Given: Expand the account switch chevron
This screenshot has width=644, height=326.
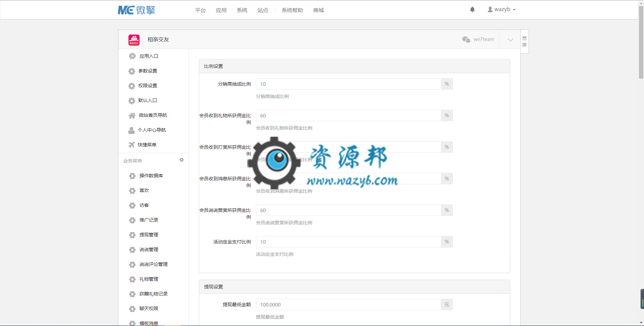Looking at the screenshot, I should [x=510, y=40].
